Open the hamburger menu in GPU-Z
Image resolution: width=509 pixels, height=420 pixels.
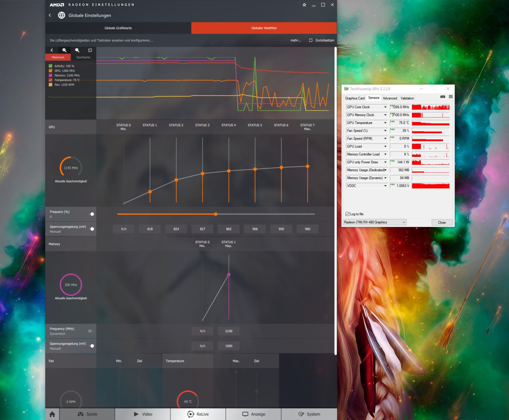(x=451, y=97)
